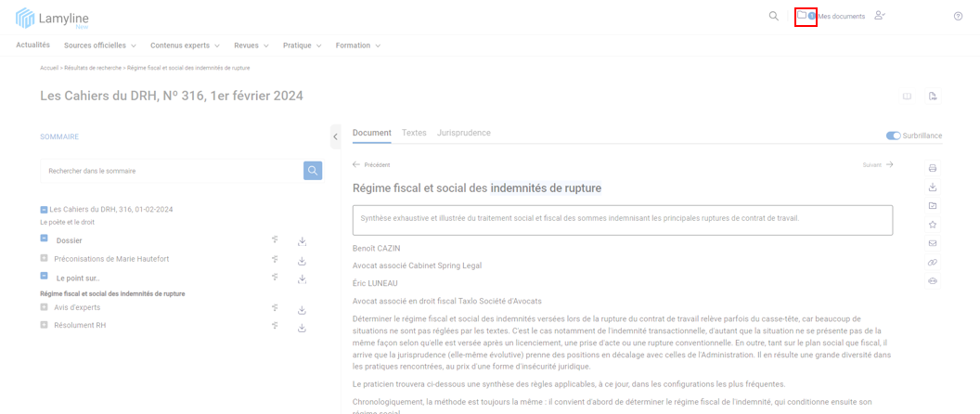The image size is (980, 414).
Task: Collapse the Dossier tree node
Action: pyautogui.click(x=44, y=239)
